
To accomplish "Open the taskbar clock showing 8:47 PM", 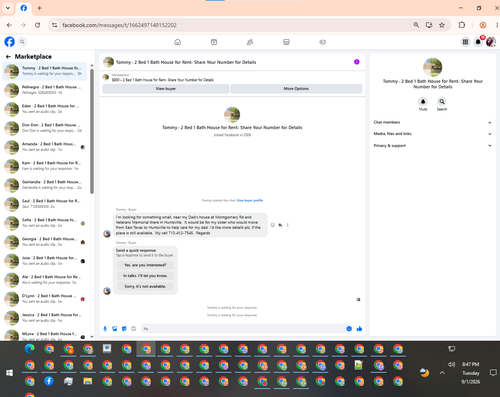I will click(471, 373).
